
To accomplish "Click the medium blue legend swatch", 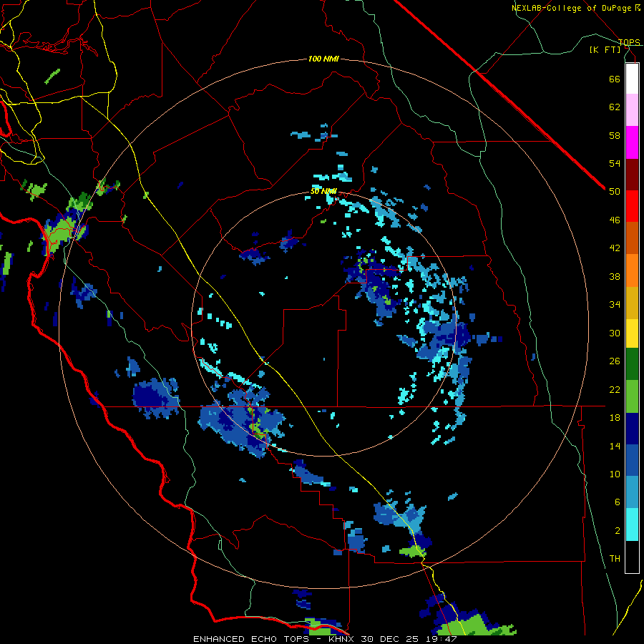I will (x=632, y=460).
